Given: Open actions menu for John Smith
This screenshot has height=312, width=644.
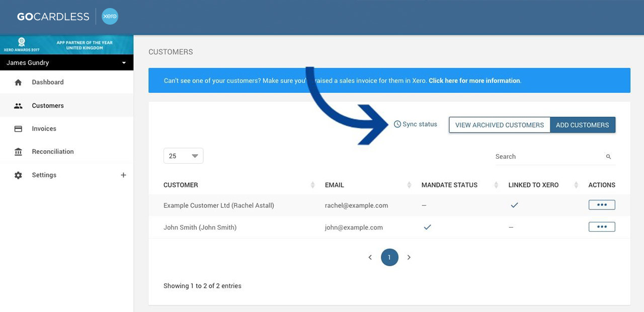Looking at the screenshot, I should (602, 227).
